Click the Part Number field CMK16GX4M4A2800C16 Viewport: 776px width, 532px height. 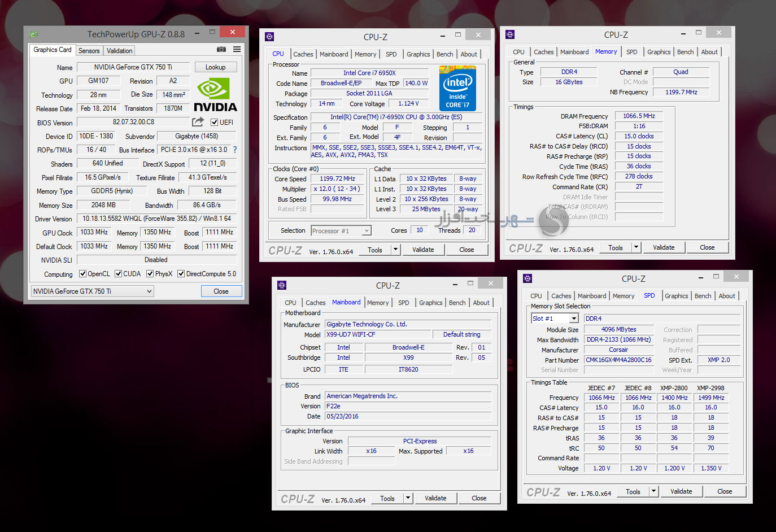[618, 360]
